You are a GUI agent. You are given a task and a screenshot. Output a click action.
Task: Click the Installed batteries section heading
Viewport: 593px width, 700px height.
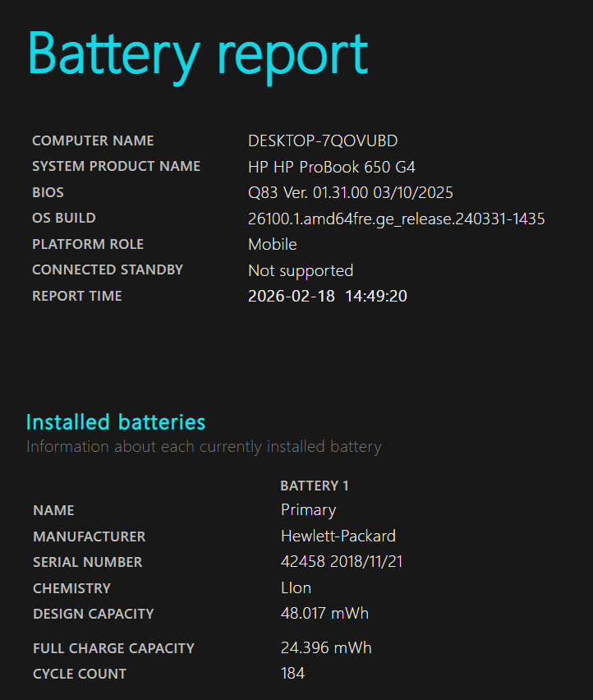click(x=116, y=422)
